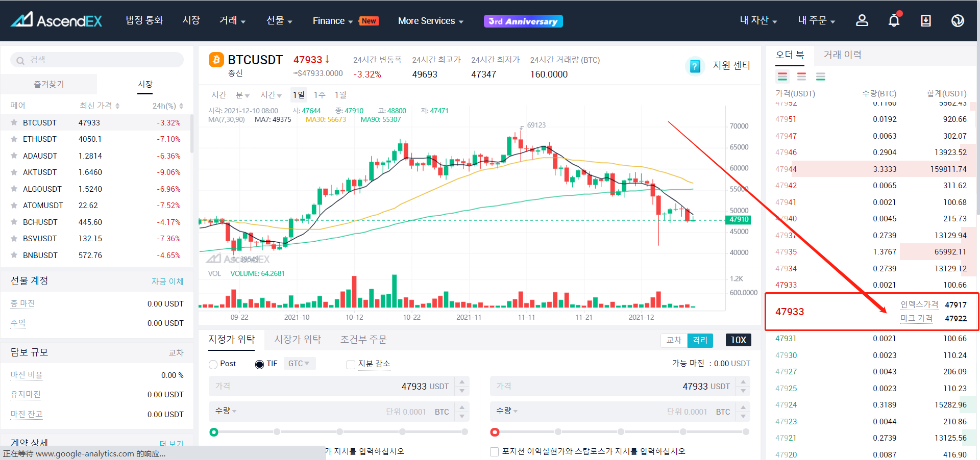Select the Post radio option
Screen dimensions: 980x460
tap(213, 364)
